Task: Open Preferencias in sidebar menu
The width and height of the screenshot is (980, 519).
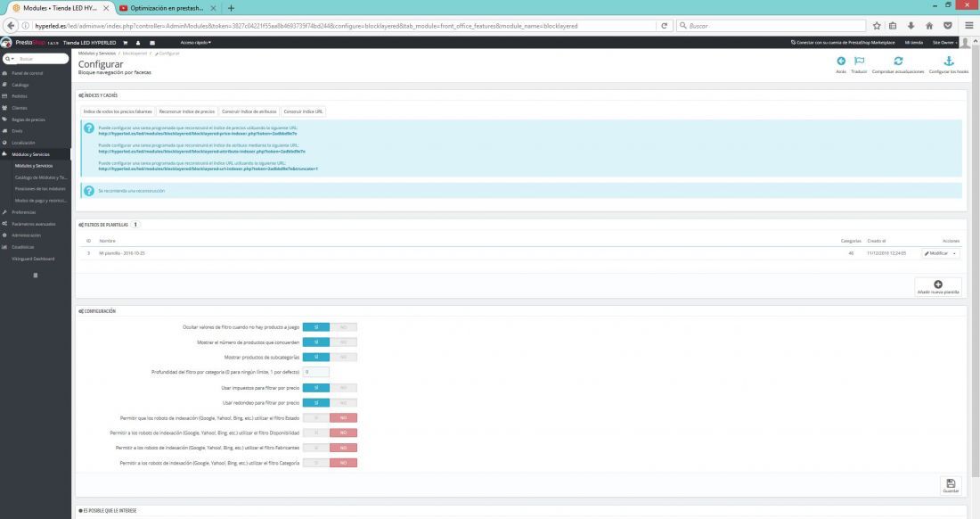Action: tap(24, 212)
